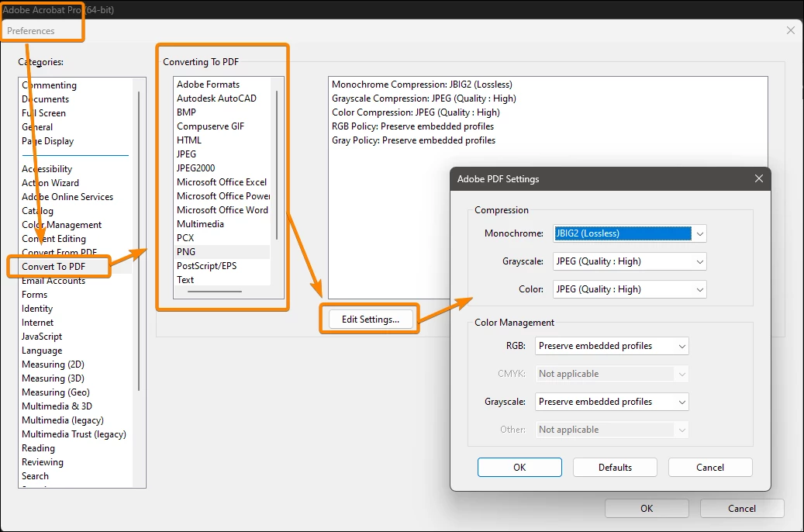Select the Email Accounts category
The width and height of the screenshot is (804, 532).
[53, 281]
